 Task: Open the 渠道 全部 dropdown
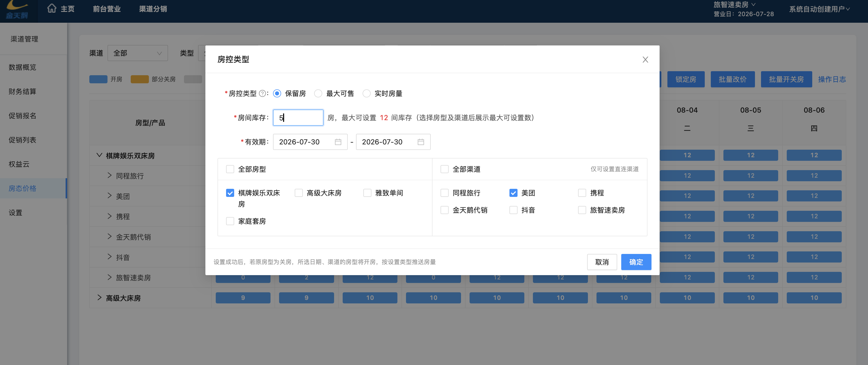(138, 53)
